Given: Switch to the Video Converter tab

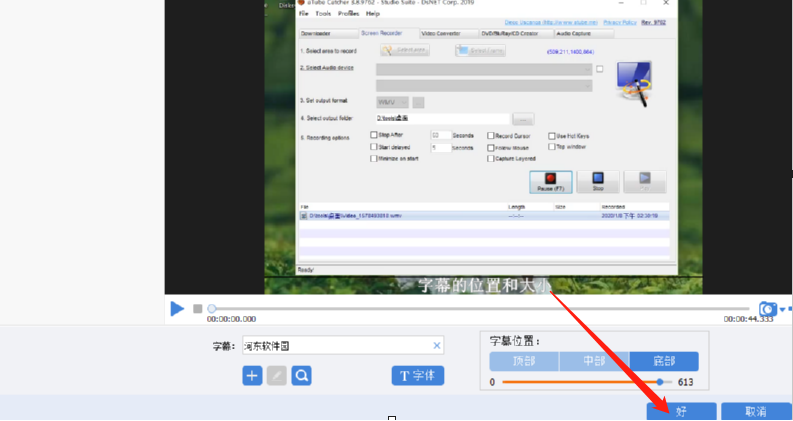Looking at the screenshot, I should click(x=449, y=33).
